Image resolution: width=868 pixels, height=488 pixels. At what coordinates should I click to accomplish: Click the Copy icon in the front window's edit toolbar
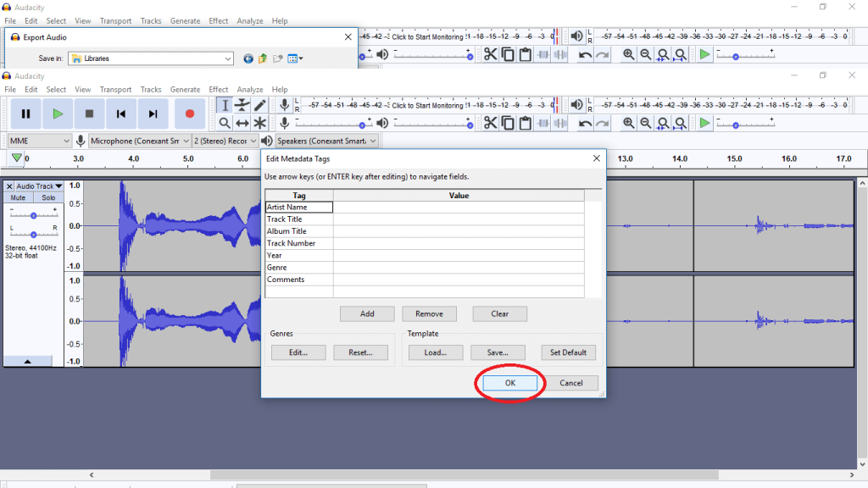click(x=508, y=123)
